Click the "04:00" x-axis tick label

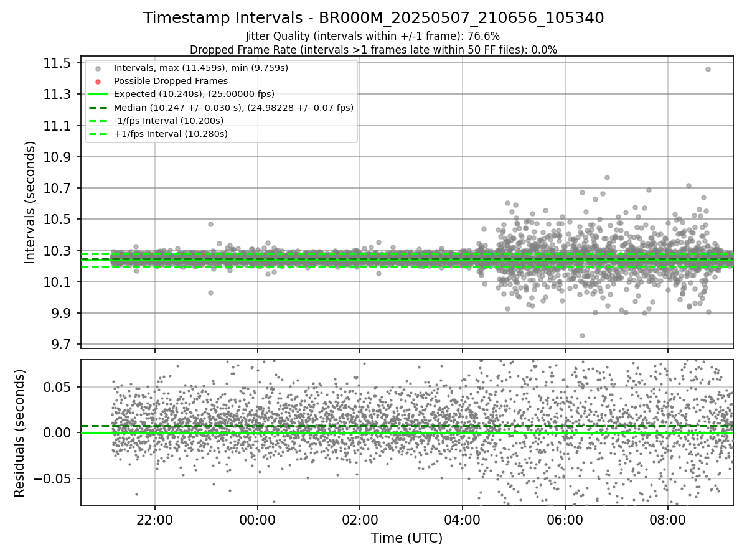click(x=463, y=520)
